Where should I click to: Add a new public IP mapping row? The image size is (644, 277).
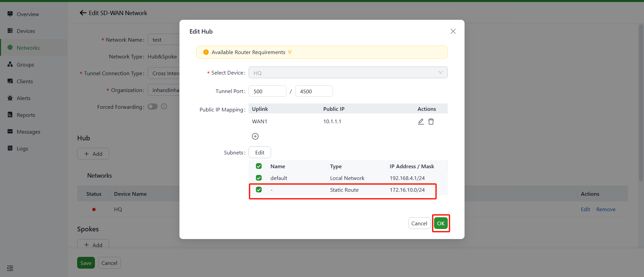pyautogui.click(x=255, y=136)
